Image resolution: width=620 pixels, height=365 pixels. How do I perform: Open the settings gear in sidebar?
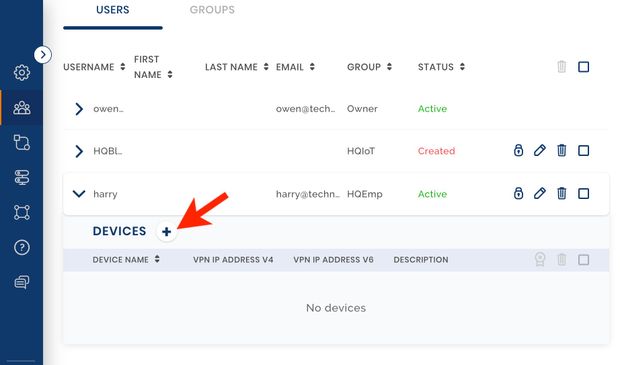(22, 72)
